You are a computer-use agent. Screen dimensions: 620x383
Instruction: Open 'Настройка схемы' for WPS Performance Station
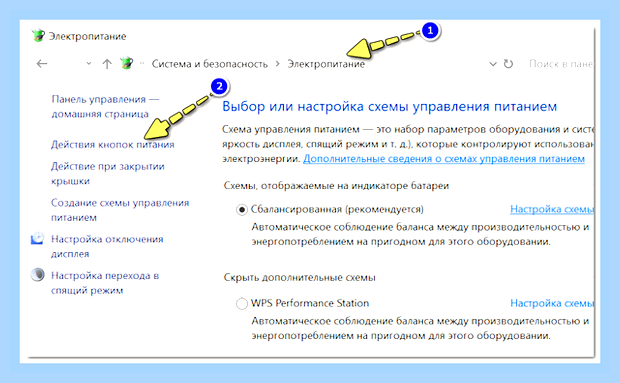pyautogui.click(x=552, y=303)
